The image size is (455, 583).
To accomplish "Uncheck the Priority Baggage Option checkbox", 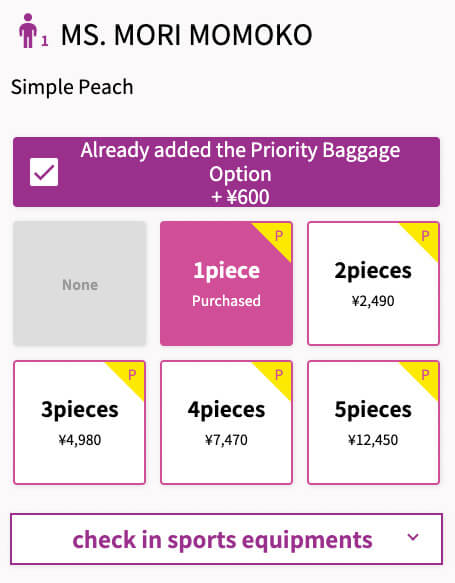I will point(44,172).
